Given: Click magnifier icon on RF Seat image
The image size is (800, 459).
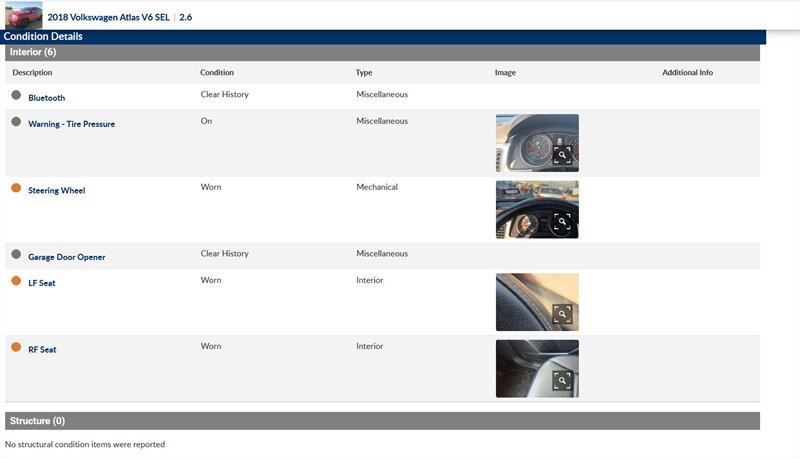Looking at the screenshot, I should click(562, 380).
